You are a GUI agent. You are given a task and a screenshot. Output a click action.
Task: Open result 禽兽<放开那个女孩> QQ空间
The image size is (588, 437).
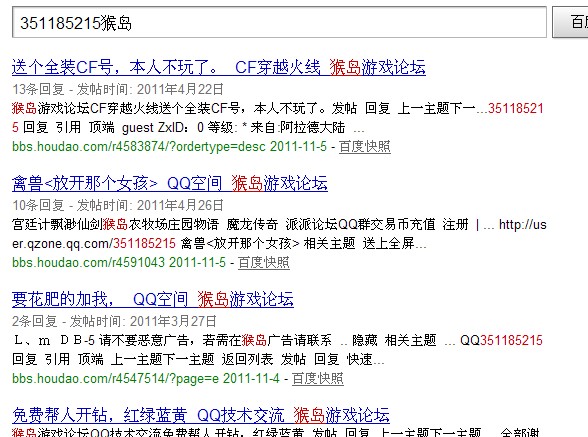(x=170, y=183)
